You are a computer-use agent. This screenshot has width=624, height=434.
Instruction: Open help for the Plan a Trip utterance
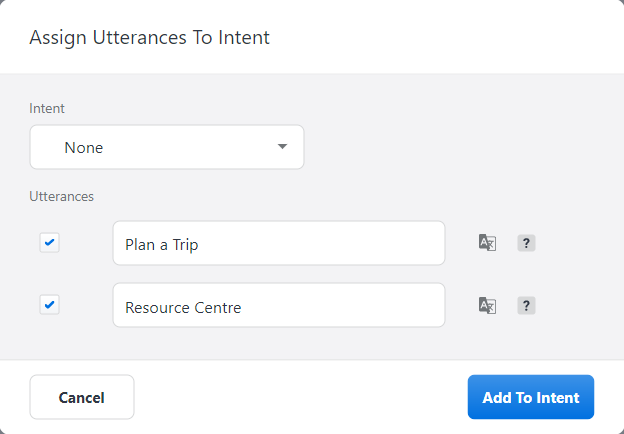526,243
